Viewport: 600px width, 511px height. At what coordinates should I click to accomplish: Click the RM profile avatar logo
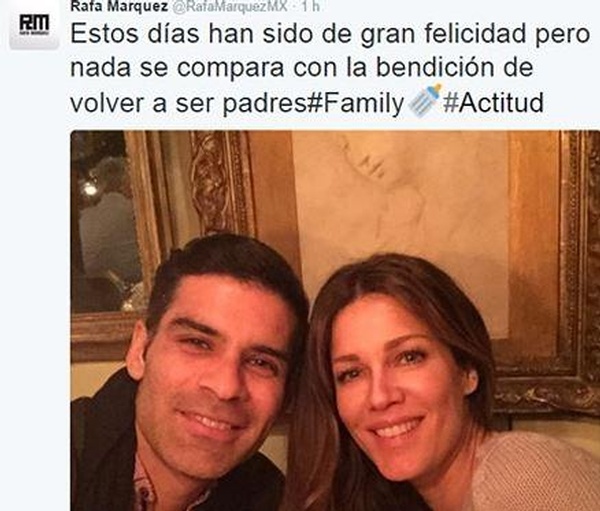coord(34,26)
